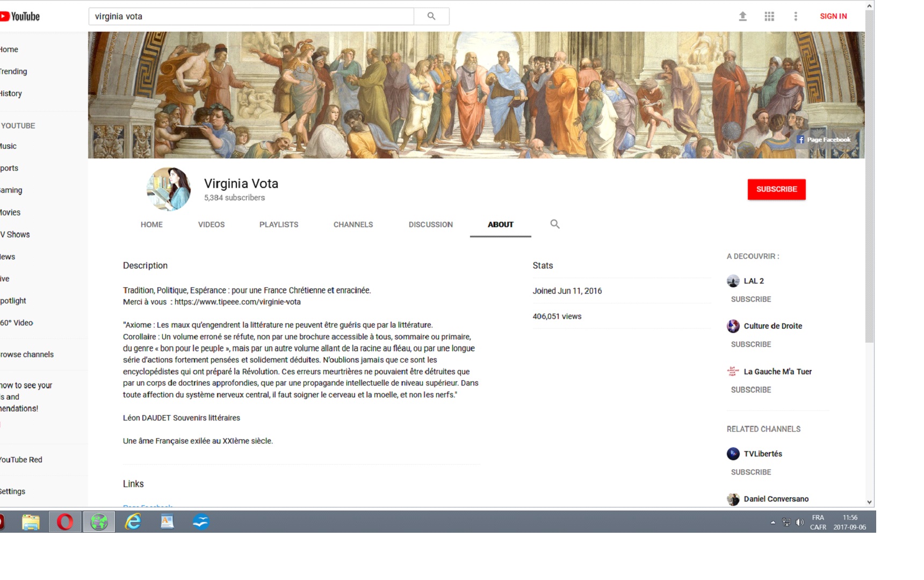Click the TVLibertés channel avatar

[x=733, y=454]
